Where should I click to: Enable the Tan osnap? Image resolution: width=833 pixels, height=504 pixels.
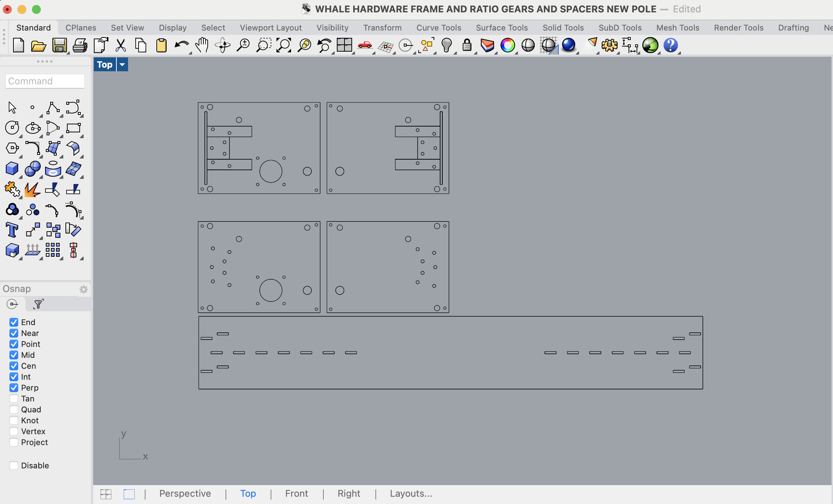point(14,399)
